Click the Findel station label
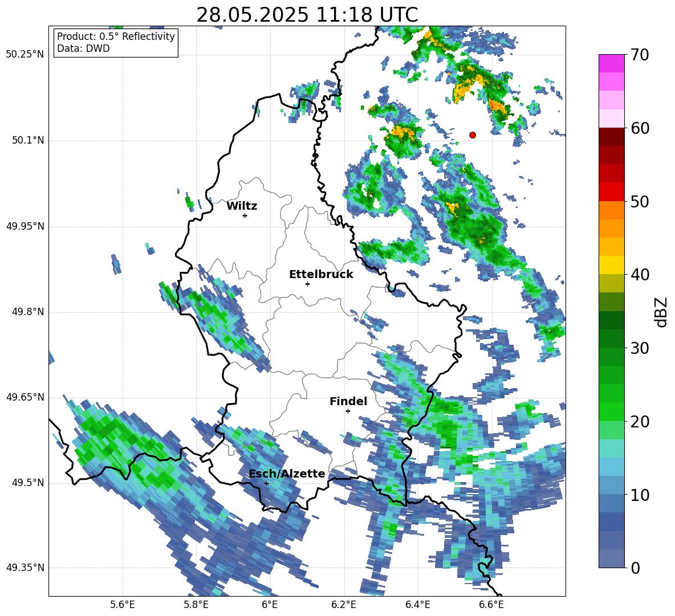Screen dimensions: 675x616 [348, 401]
